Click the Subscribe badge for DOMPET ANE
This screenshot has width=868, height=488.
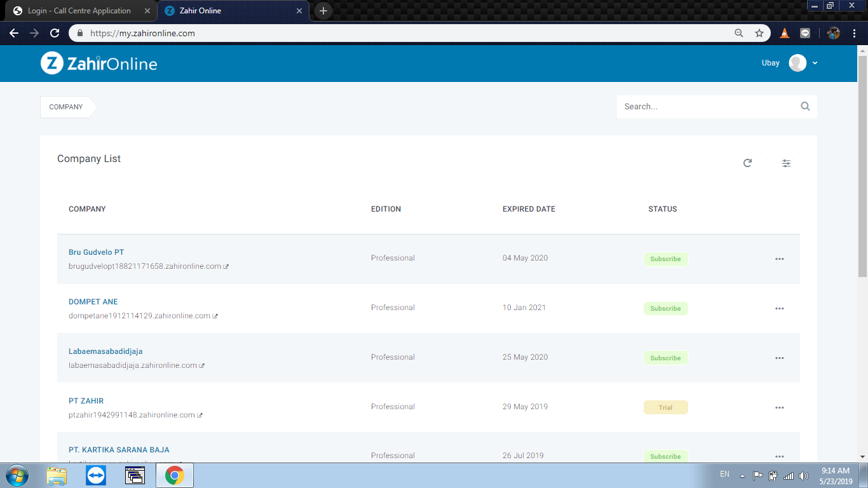tap(665, 309)
